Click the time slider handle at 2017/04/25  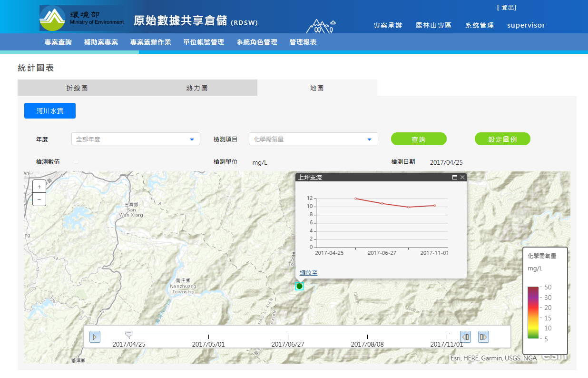click(x=128, y=335)
